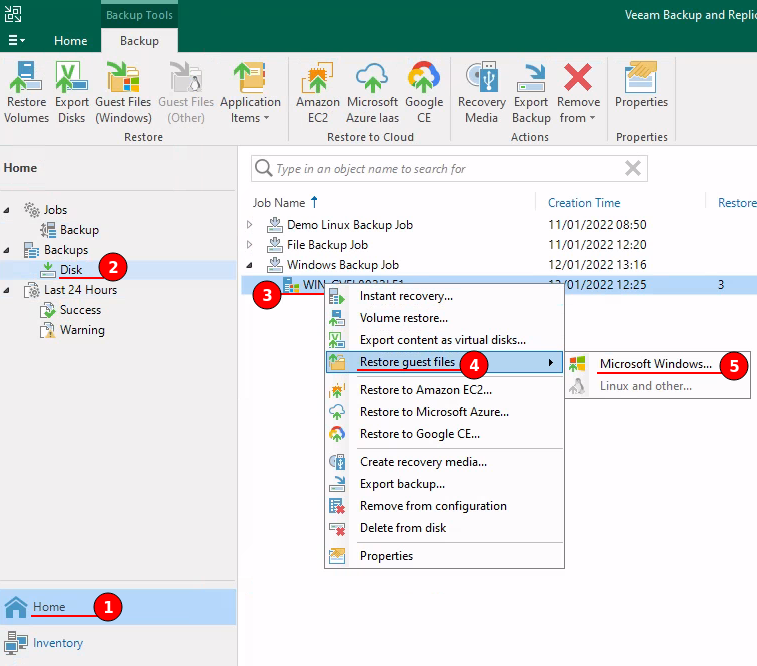The image size is (757, 666).
Task: Select Demo Linux Backup Job
Action: pos(350,225)
